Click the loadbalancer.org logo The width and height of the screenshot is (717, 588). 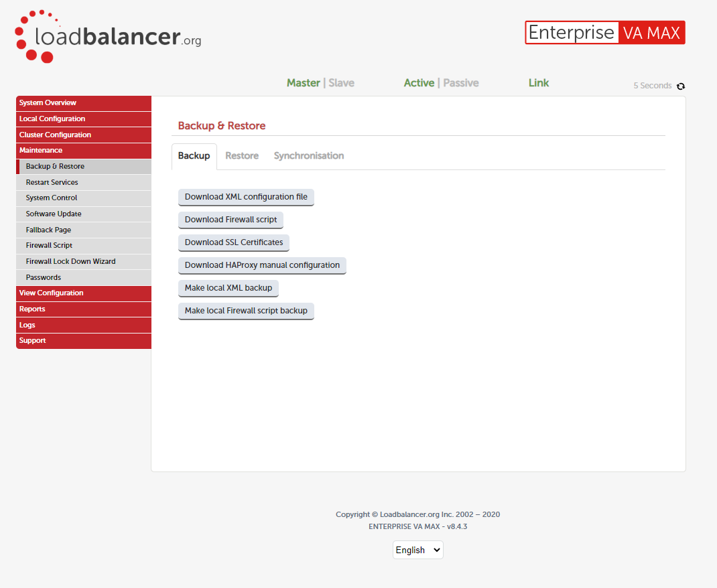107,36
